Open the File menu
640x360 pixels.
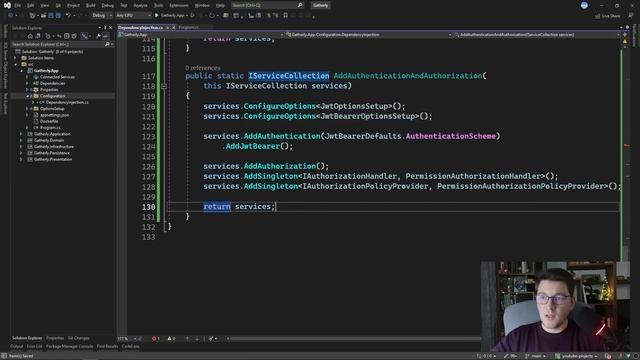(18, 5)
